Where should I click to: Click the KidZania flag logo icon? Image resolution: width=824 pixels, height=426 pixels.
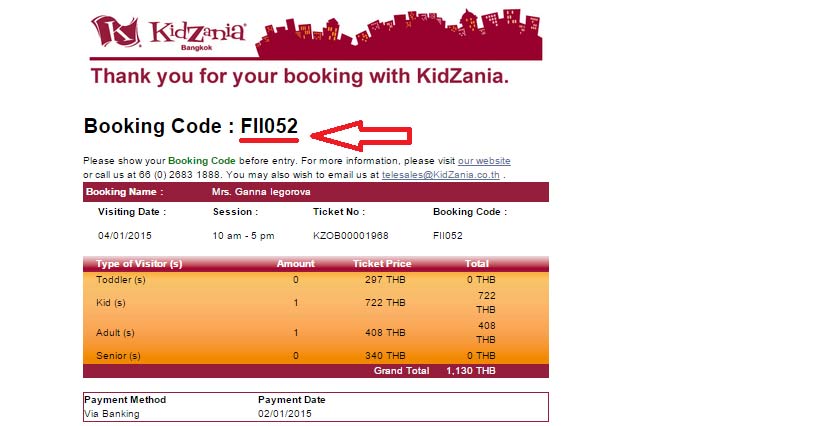pyautogui.click(x=115, y=32)
